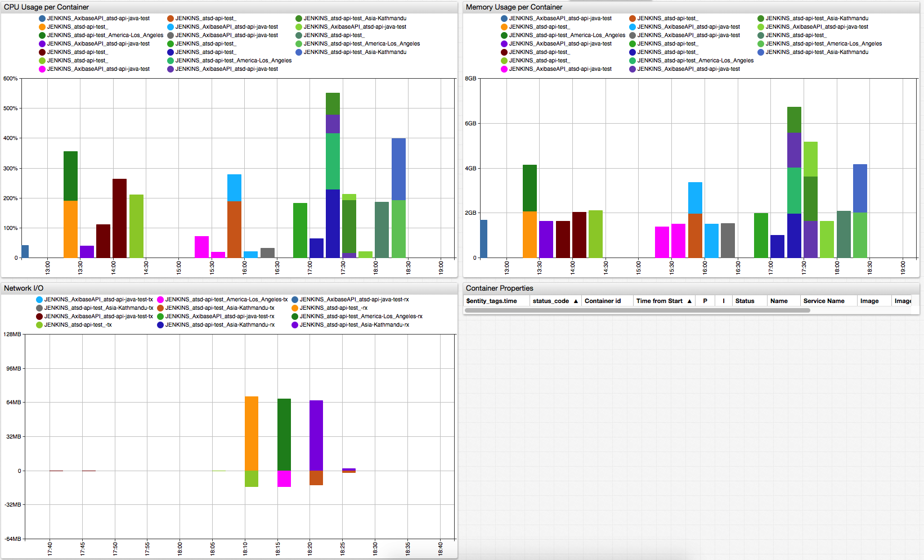Viewport: 924px width, 560px height.
Task: Click the CPU Usage per Container panel title
Action: point(46,7)
